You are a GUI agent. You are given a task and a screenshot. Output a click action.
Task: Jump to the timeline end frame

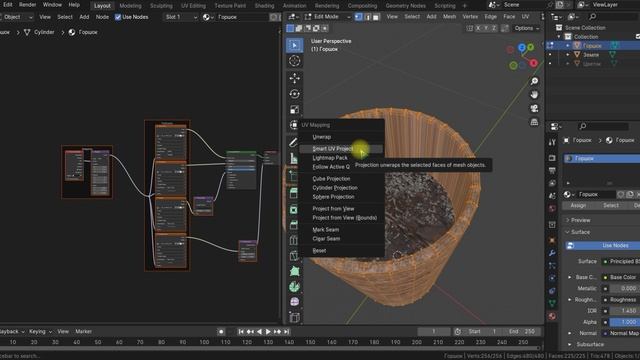[286, 331]
